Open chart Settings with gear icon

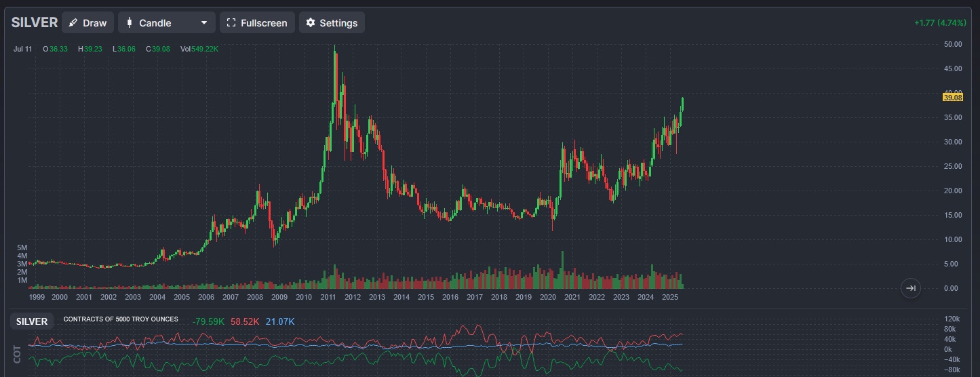tap(332, 22)
